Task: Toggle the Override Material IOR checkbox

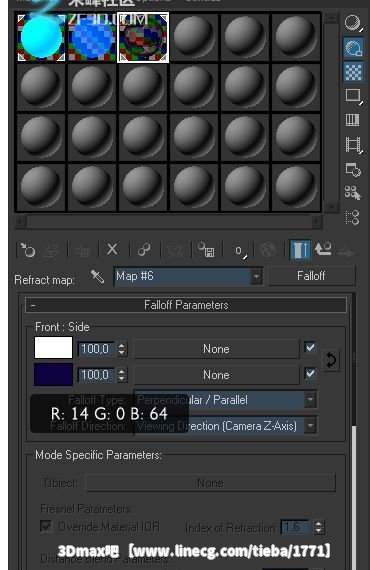Action: [x=46, y=526]
